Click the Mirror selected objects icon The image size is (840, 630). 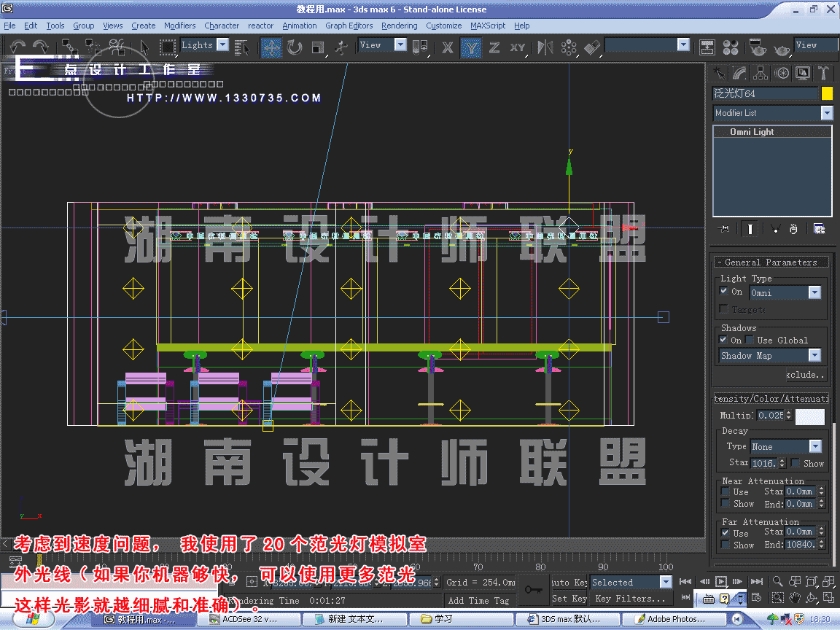pos(545,47)
